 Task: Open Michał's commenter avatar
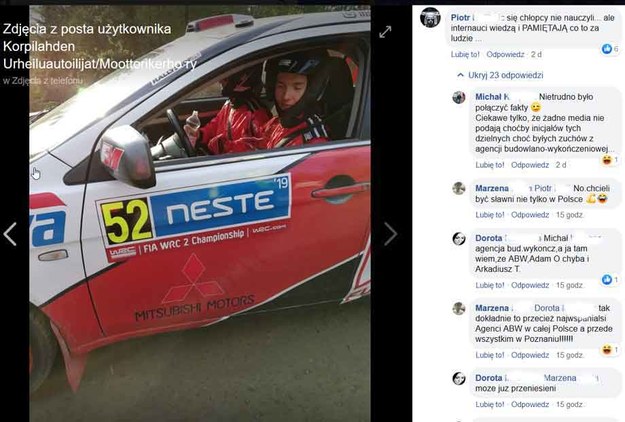point(459,97)
